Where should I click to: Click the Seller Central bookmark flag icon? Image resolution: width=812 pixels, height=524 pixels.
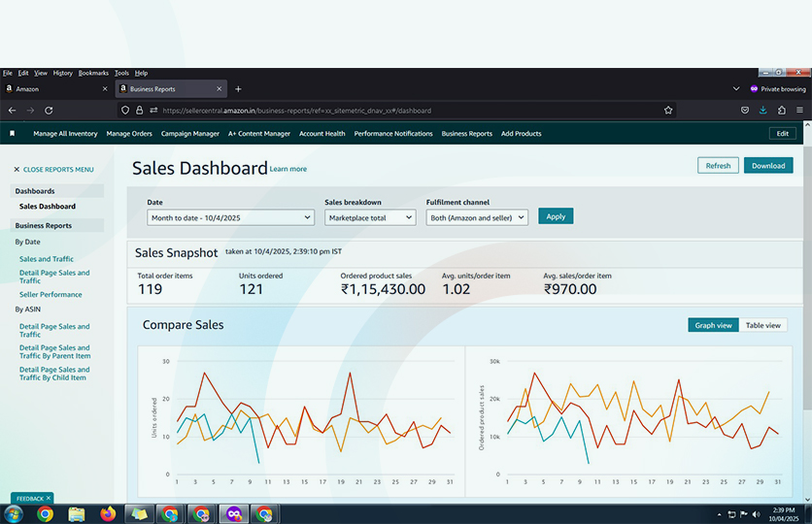[x=13, y=134]
